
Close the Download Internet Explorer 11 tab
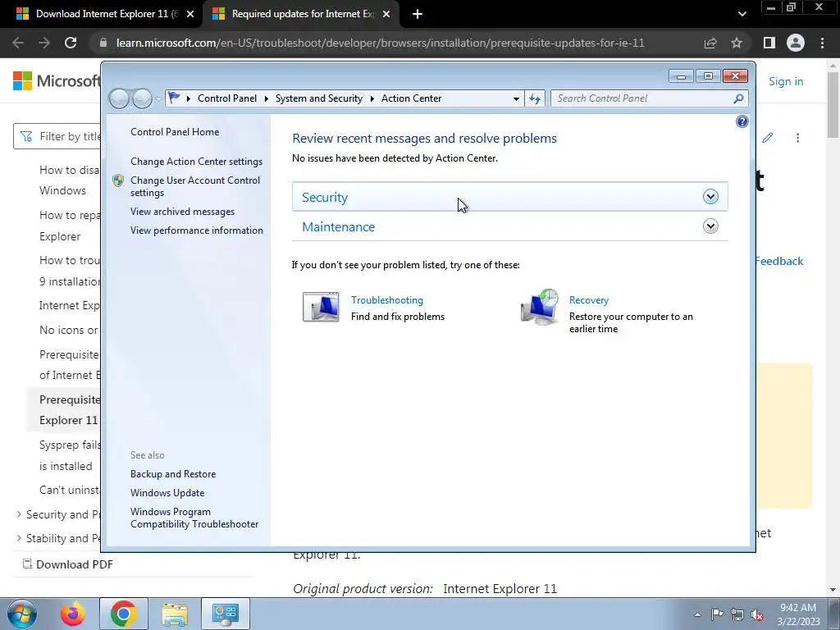pyautogui.click(x=190, y=14)
